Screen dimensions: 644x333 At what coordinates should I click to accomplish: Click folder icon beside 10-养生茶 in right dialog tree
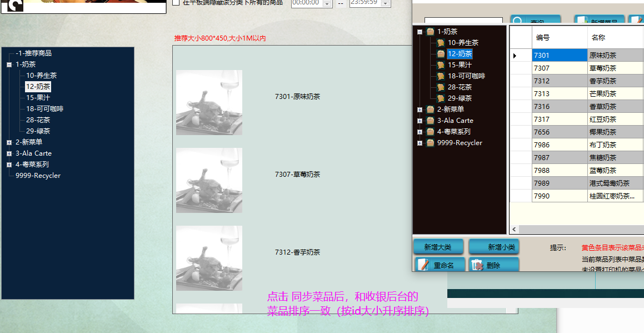pos(441,43)
